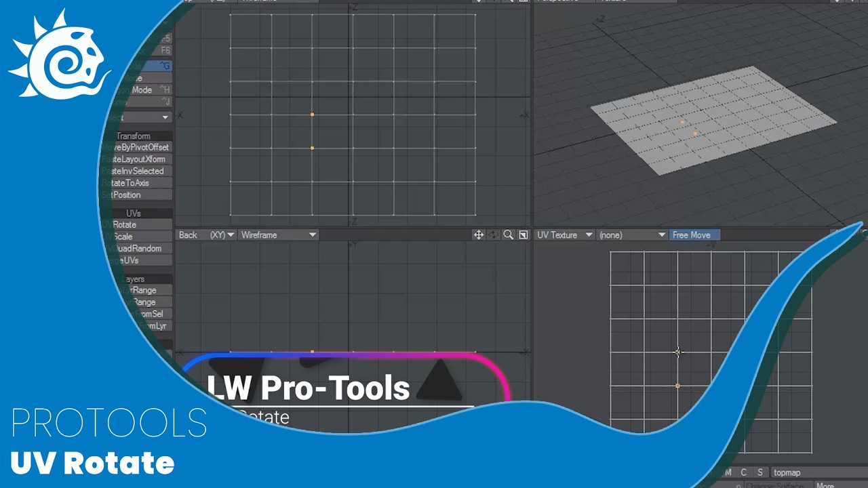
Task: Click the RotateToAxis button
Action: coord(136,183)
